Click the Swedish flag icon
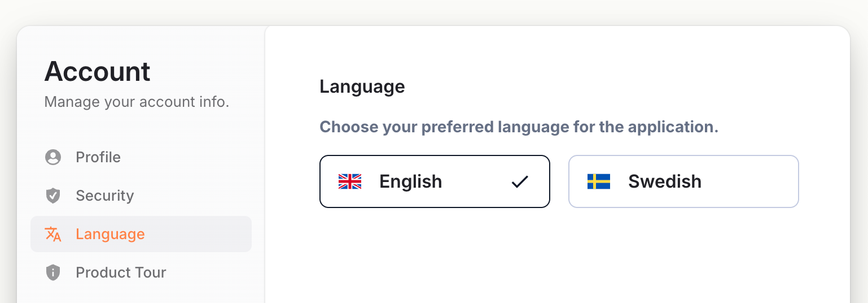The image size is (868, 303). tap(599, 181)
